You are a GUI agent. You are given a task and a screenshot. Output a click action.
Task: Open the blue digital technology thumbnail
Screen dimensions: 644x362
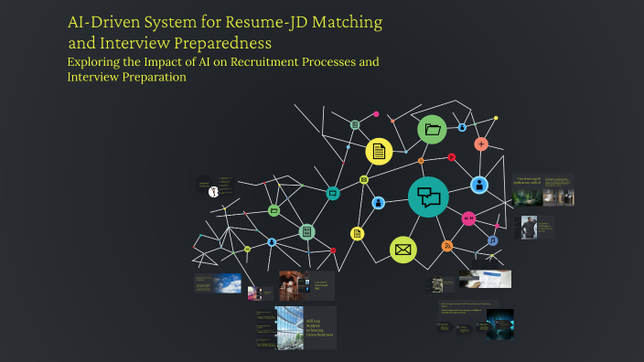[x=499, y=325]
